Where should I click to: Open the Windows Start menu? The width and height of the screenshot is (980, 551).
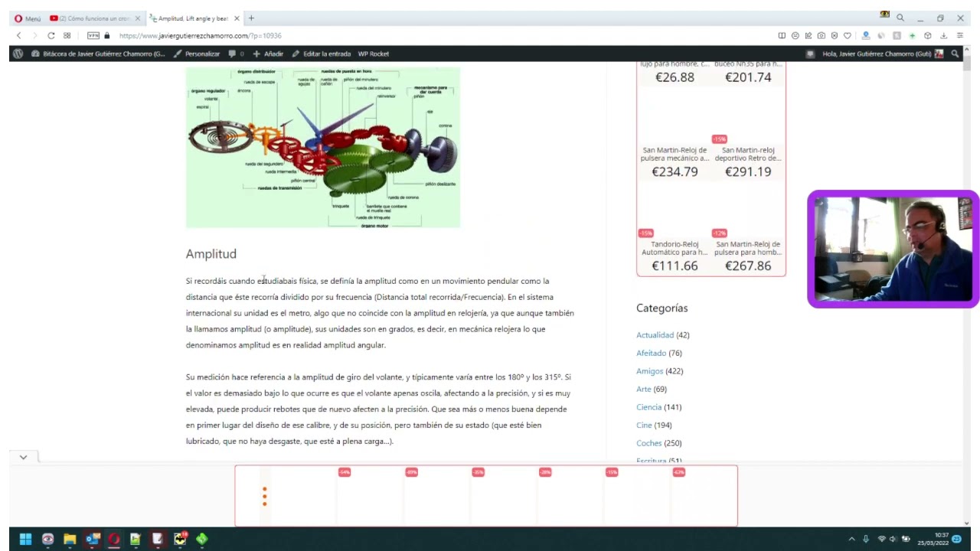tap(25, 539)
